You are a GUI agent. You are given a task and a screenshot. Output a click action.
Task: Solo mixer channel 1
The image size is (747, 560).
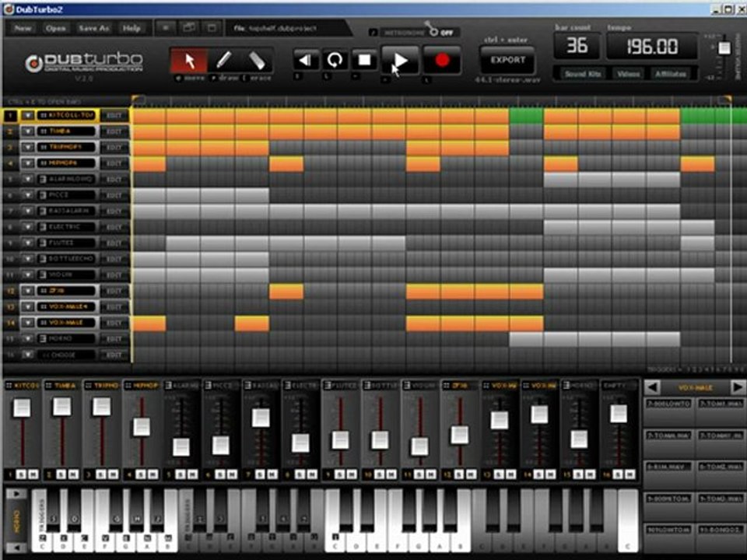pyautogui.click(x=22, y=474)
